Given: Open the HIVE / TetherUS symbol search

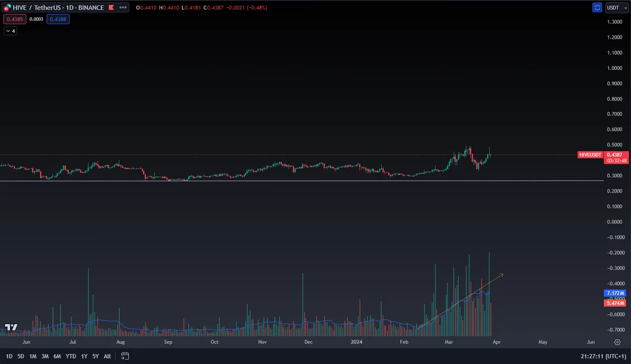Looking at the screenshot, I should [59, 7].
